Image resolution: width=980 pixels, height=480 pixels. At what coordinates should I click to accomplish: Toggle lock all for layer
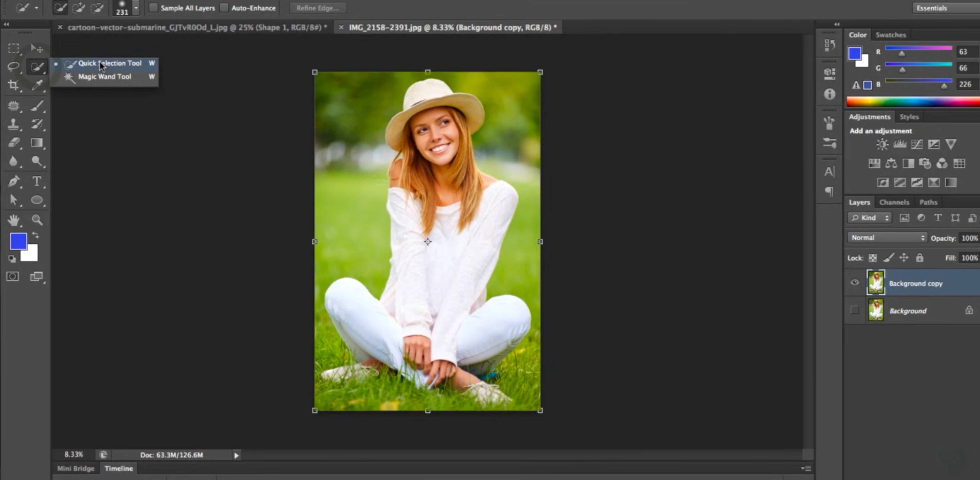[x=919, y=258]
